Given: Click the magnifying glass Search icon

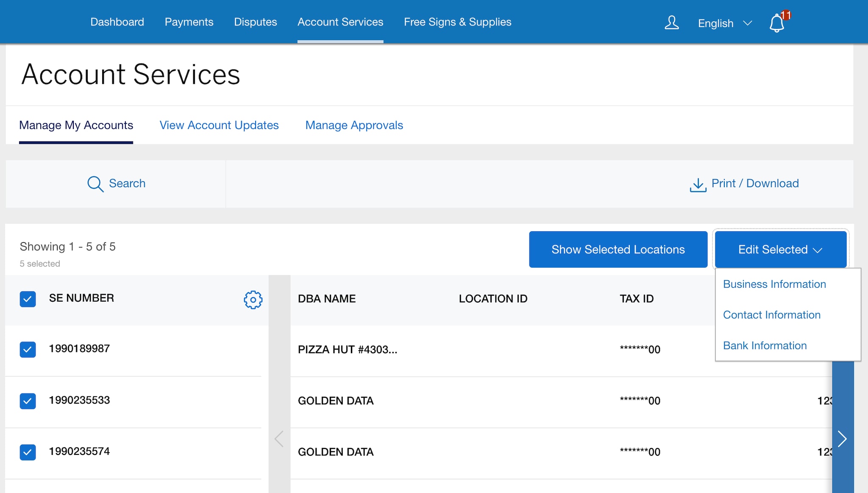Looking at the screenshot, I should tap(95, 184).
